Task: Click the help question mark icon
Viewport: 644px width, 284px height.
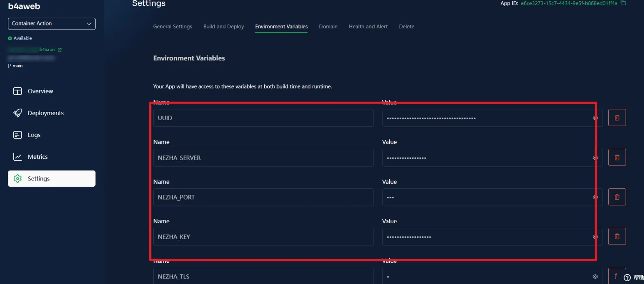Action: point(627,278)
